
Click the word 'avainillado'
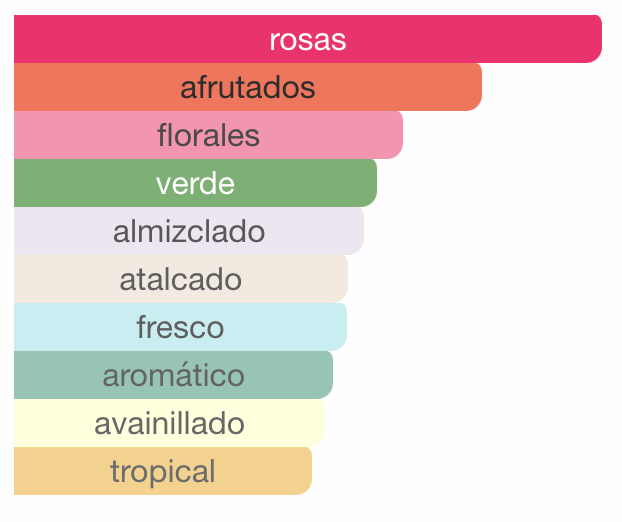pyautogui.click(x=169, y=423)
